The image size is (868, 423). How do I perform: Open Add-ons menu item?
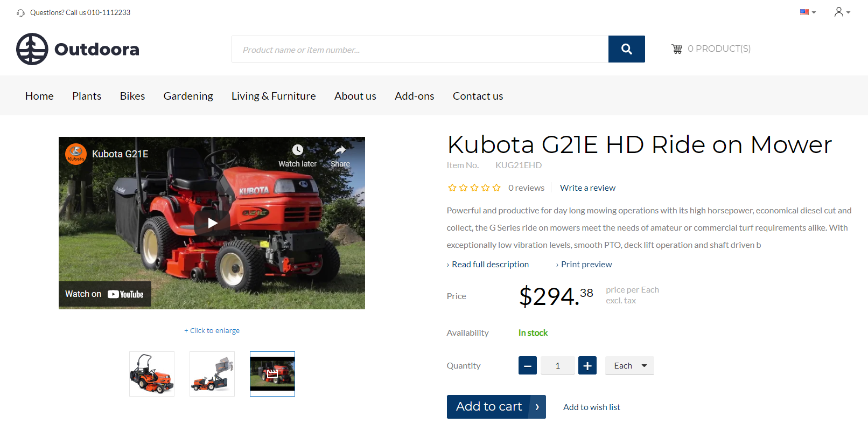[415, 96]
